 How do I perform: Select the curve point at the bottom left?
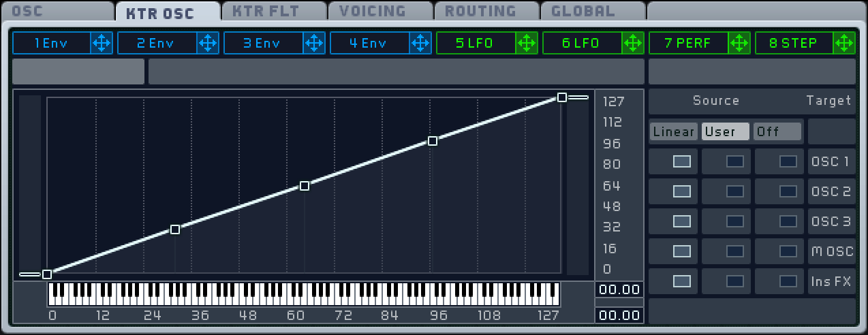click(47, 274)
